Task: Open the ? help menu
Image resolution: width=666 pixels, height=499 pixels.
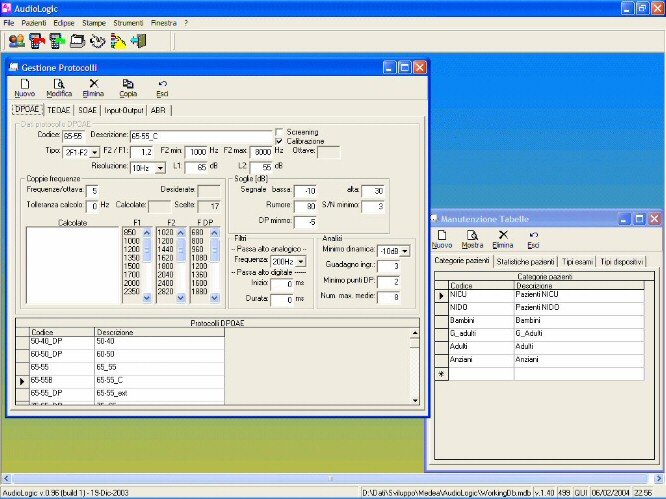Action: tap(186, 23)
